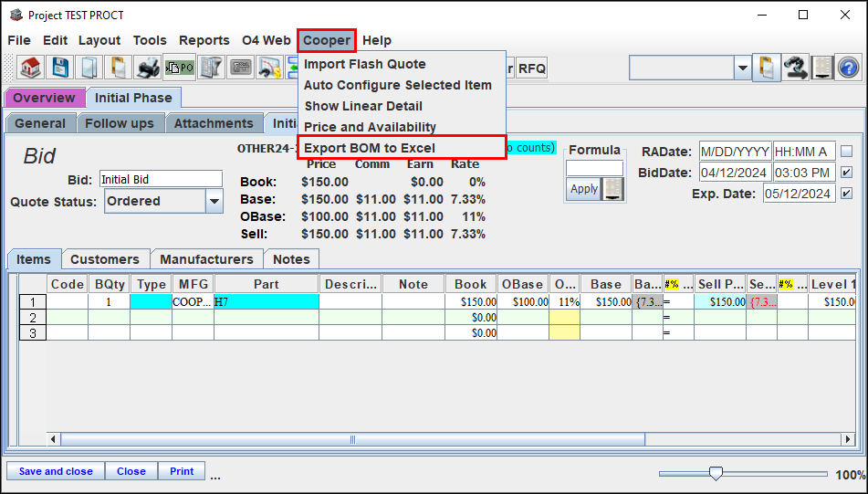Click the gray key card toolbar icon
This screenshot has width=868, height=494.
[240, 68]
